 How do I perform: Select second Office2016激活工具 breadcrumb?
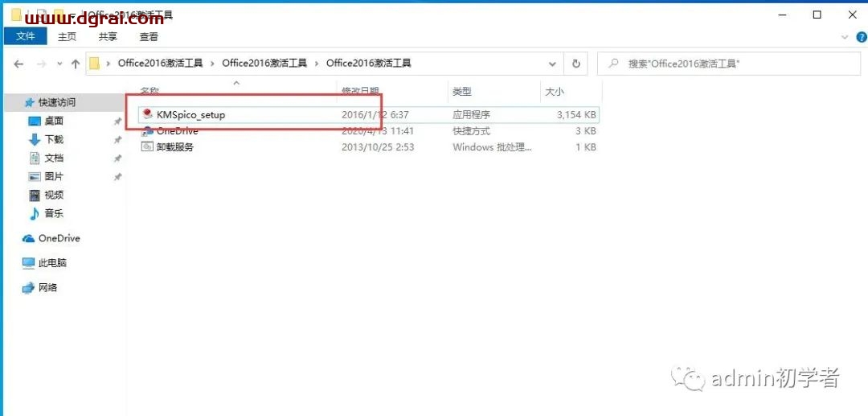264,63
